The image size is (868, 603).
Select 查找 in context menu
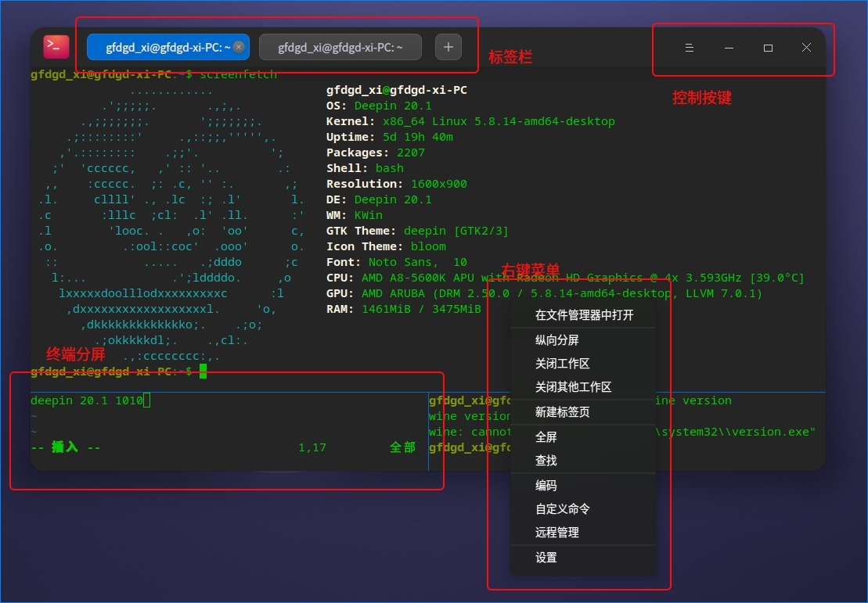583,461
